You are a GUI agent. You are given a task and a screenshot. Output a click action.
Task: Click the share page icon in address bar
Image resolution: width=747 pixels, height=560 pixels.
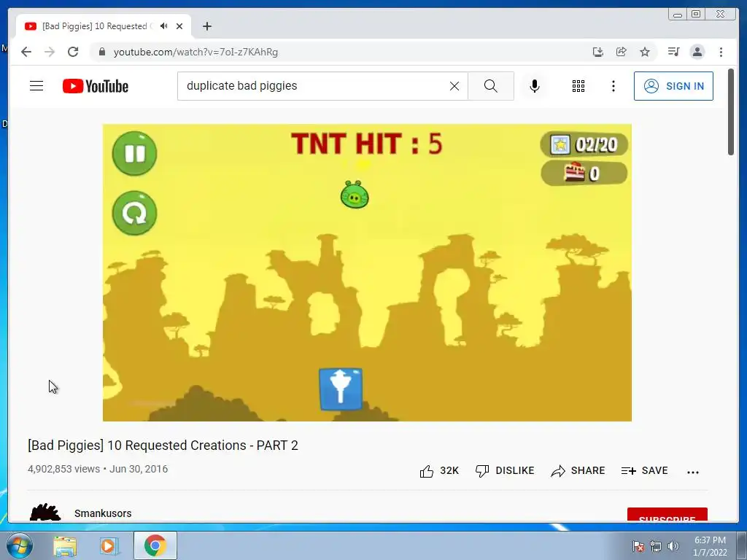pos(622,52)
